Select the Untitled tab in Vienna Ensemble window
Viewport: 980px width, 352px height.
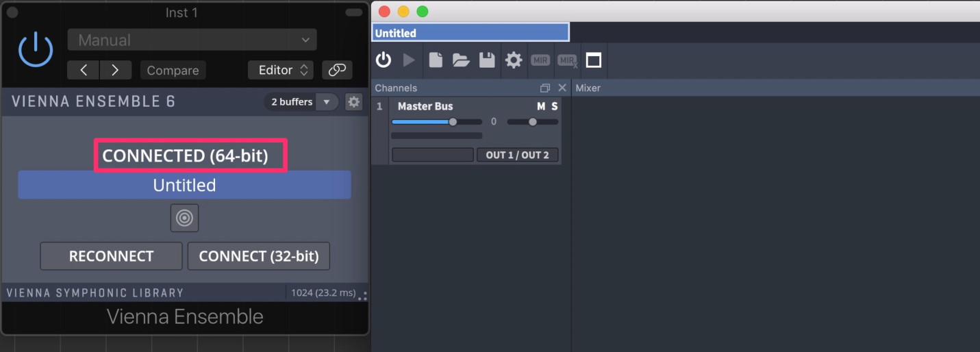[470, 32]
